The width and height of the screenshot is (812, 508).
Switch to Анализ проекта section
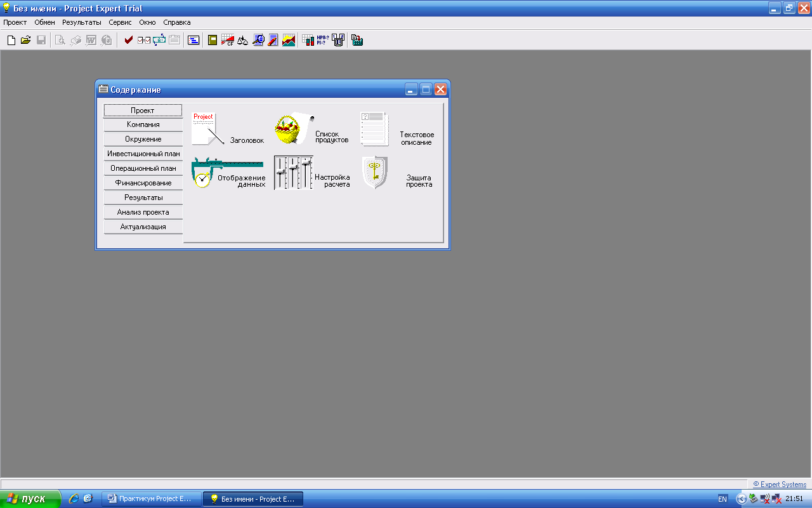pos(143,212)
